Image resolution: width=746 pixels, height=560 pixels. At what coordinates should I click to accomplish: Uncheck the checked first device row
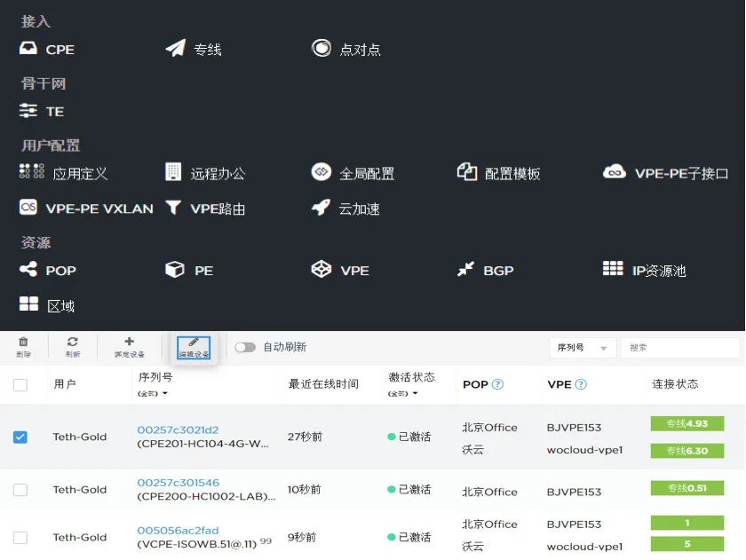point(20,437)
